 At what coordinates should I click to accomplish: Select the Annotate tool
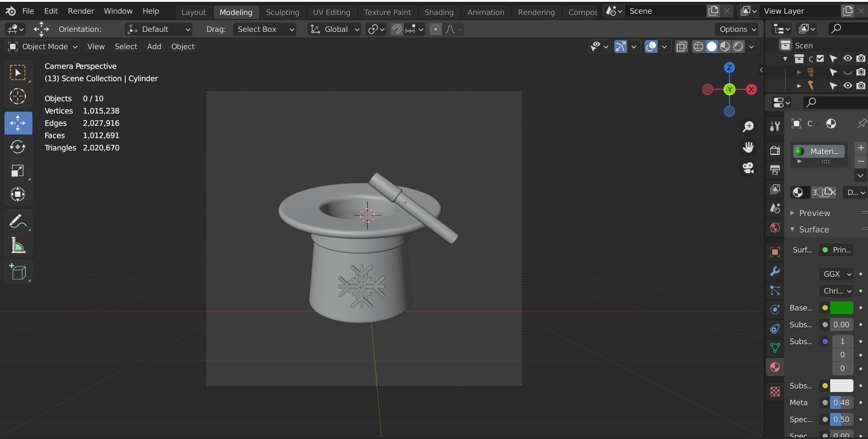tap(18, 222)
